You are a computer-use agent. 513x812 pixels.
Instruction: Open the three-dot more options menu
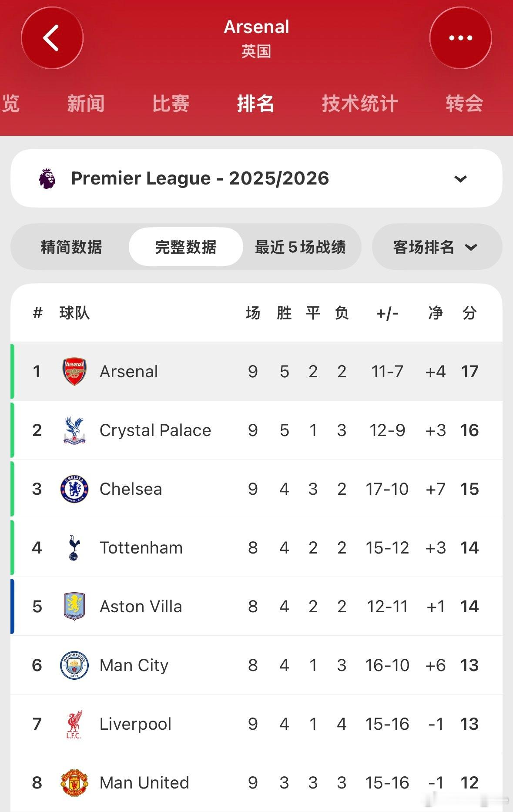(460, 38)
